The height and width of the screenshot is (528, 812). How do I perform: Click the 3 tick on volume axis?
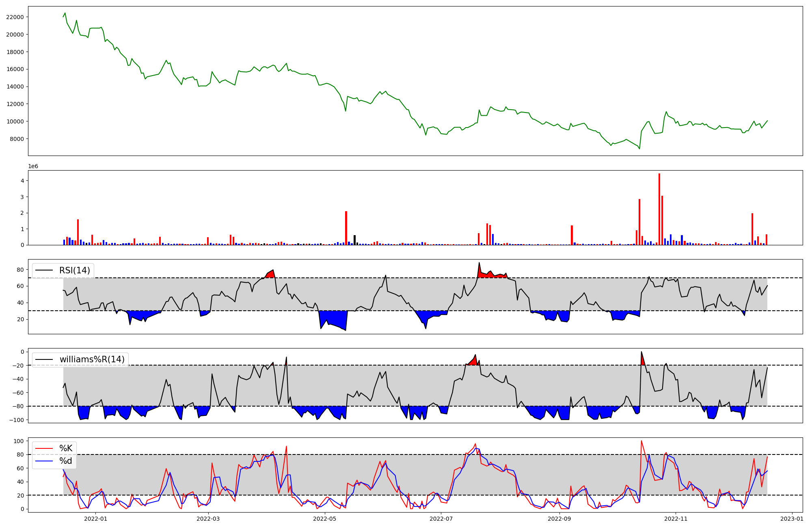22,197
